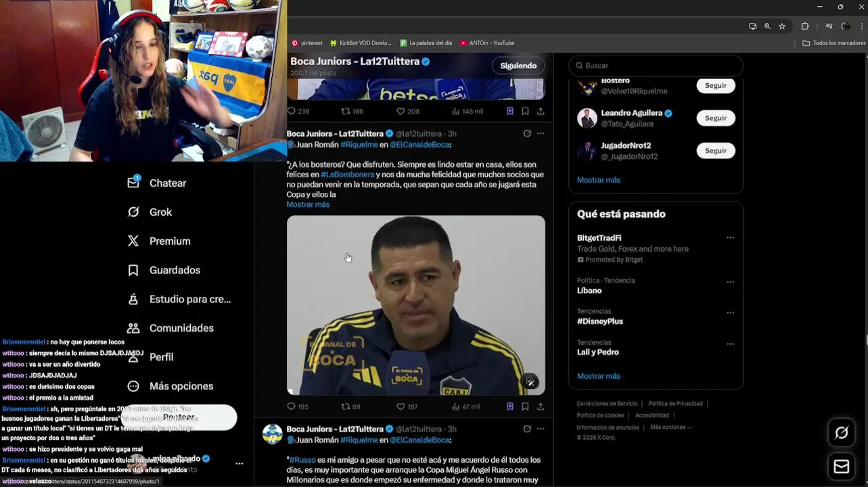Click the Buscar search field
868x487 pixels.
click(656, 66)
